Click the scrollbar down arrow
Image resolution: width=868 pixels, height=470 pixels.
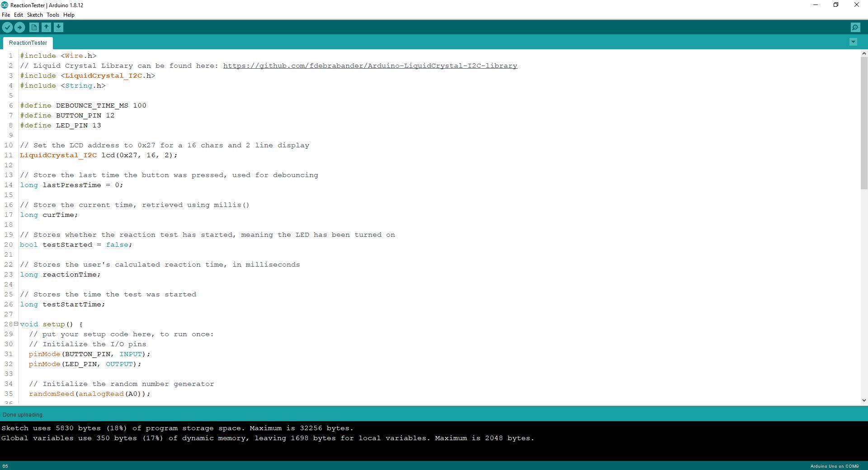point(864,399)
